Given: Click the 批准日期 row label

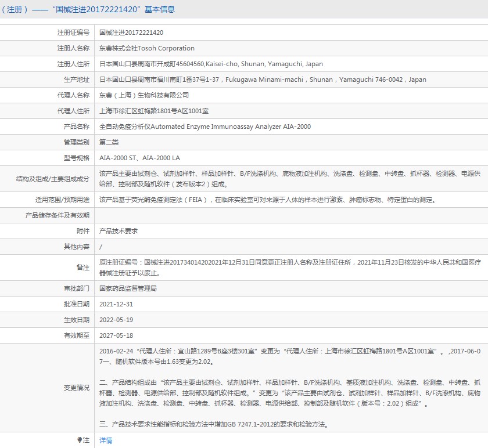Looking at the screenshot, I should tap(77, 304).
